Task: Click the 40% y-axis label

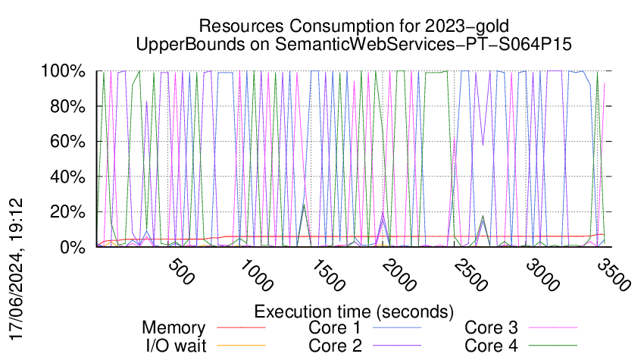Action: tap(67, 177)
